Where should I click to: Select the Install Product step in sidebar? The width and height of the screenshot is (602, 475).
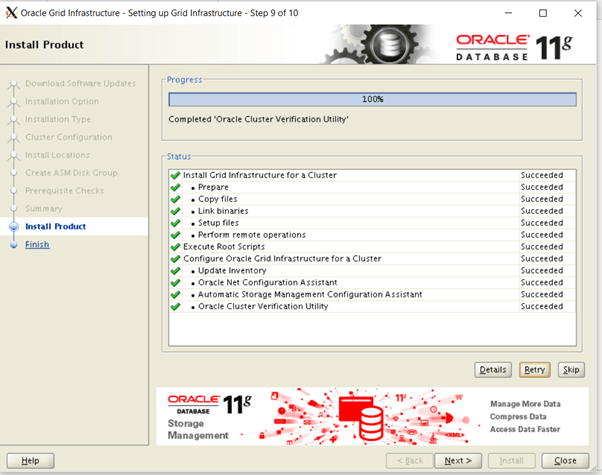tap(55, 227)
